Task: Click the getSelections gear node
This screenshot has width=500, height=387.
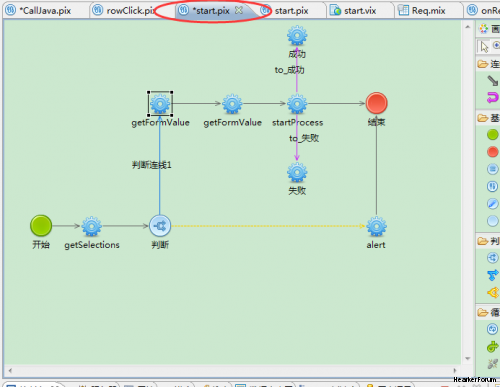Action: point(92,226)
